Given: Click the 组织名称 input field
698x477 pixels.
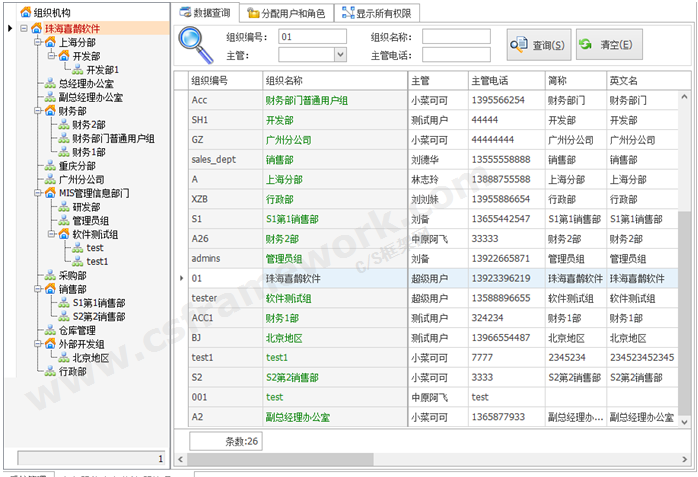Looking at the screenshot, I should click(x=456, y=36).
